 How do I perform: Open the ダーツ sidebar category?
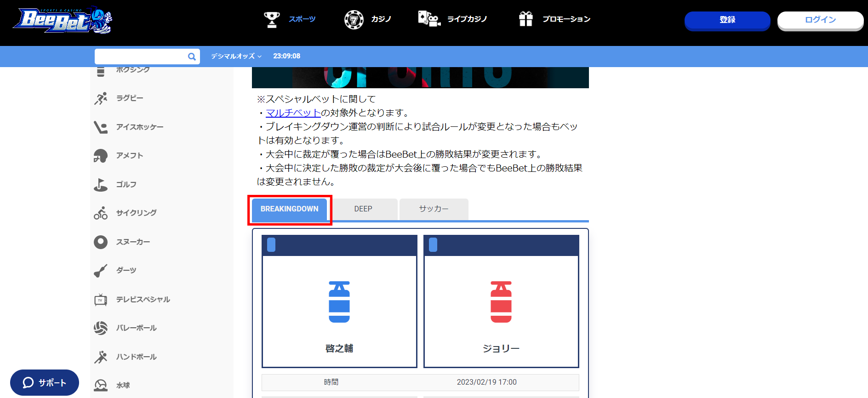(x=126, y=270)
